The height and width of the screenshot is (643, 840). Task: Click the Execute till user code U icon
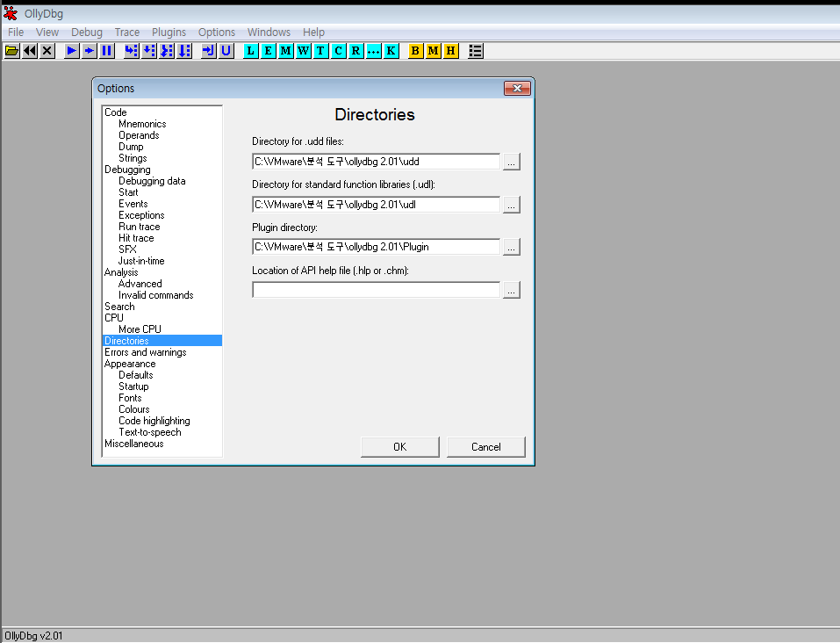[x=226, y=51]
